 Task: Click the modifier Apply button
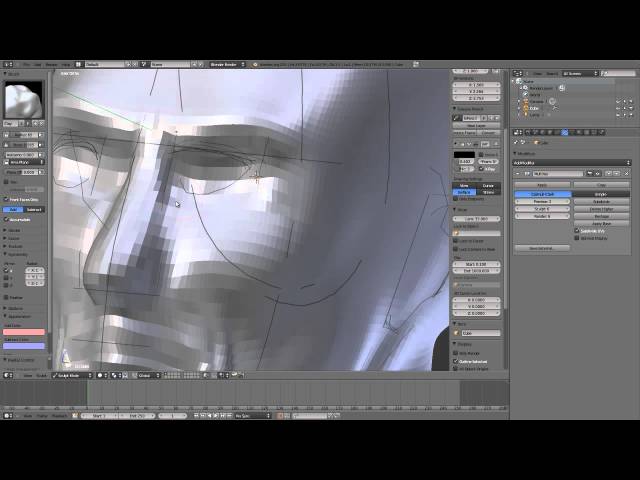point(542,185)
